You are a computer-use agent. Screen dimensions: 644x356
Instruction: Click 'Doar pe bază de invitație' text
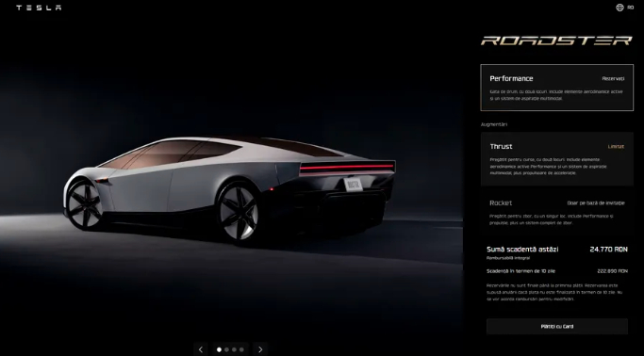596,203
